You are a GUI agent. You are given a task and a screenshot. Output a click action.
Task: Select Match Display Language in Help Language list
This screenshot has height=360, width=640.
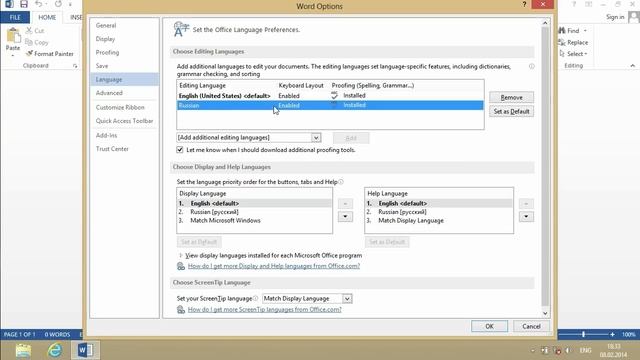pos(439,220)
